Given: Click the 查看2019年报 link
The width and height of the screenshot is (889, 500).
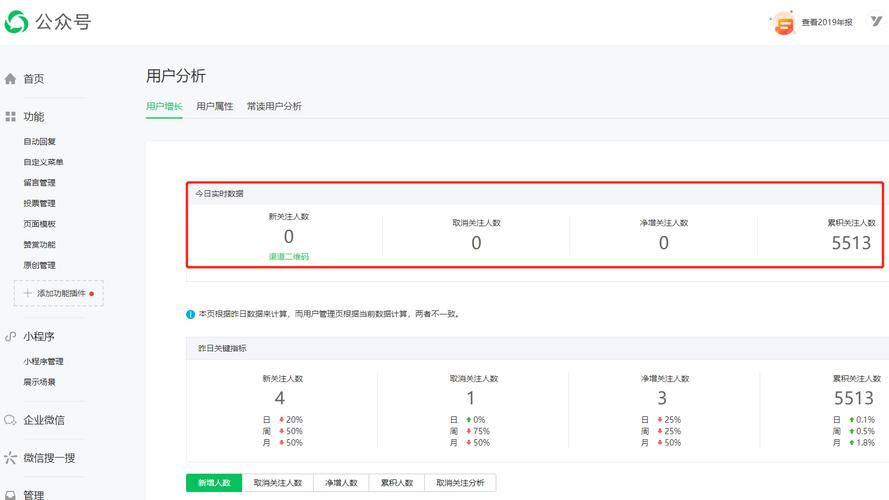Looking at the screenshot, I should (827, 22).
